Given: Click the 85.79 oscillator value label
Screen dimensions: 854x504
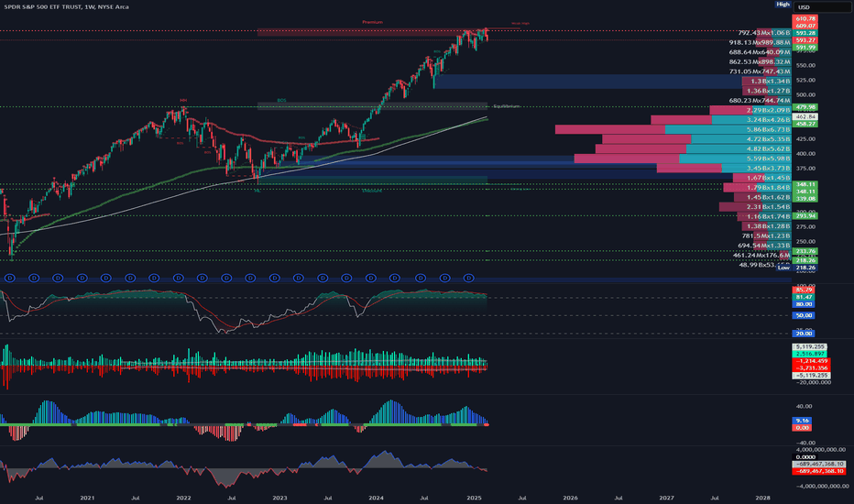Looking at the screenshot, I should tap(804, 290).
